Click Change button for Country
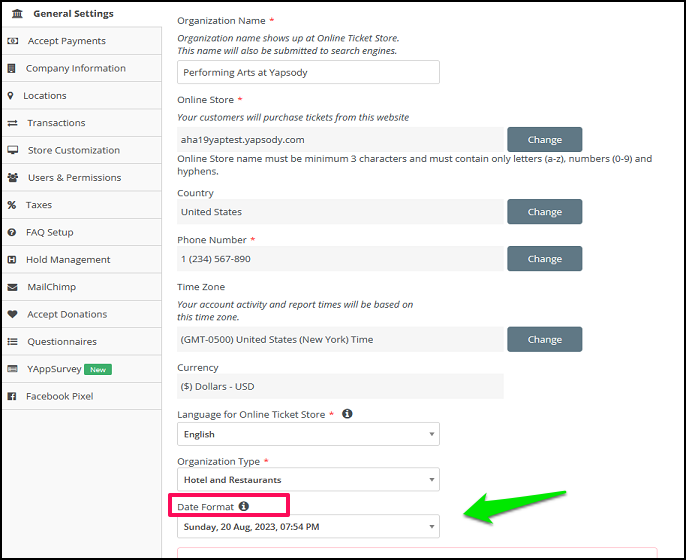The height and width of the screenshot is (560, 686). point(545,212)
